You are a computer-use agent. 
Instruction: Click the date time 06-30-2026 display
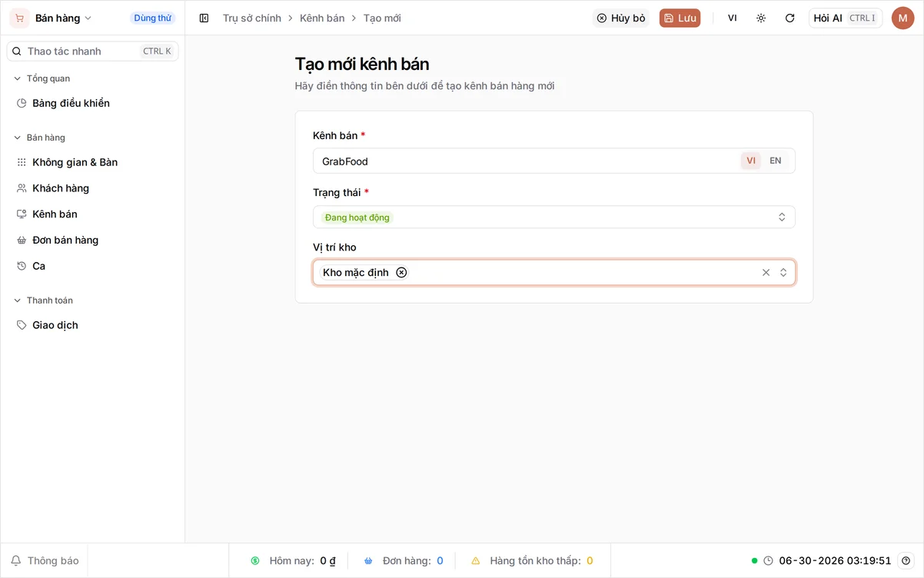835,560
